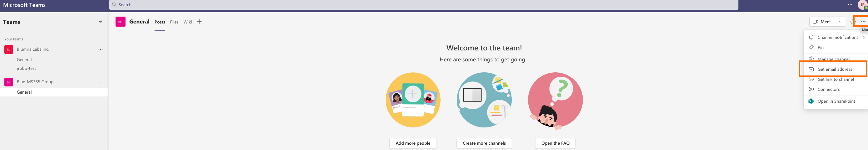Click the Blue-MS365 Group team avatar
The width and height of the screenshot is (868, 150).
[9, 82]
